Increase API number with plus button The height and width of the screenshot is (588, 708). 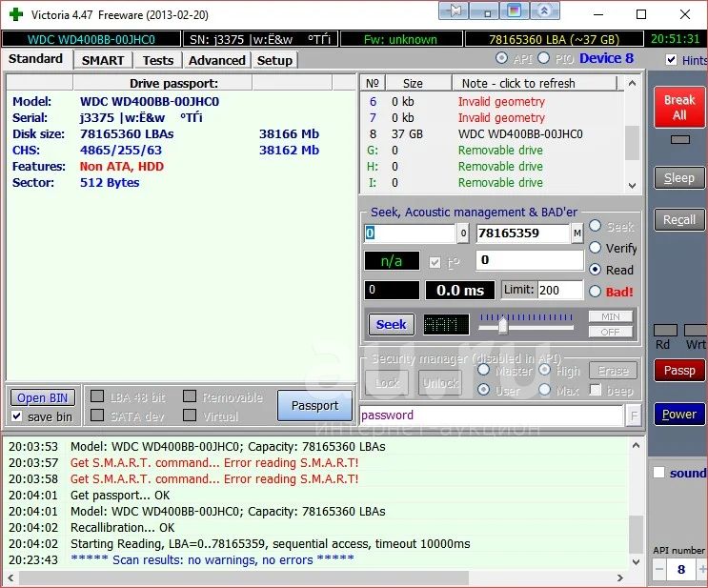point(702,569)
